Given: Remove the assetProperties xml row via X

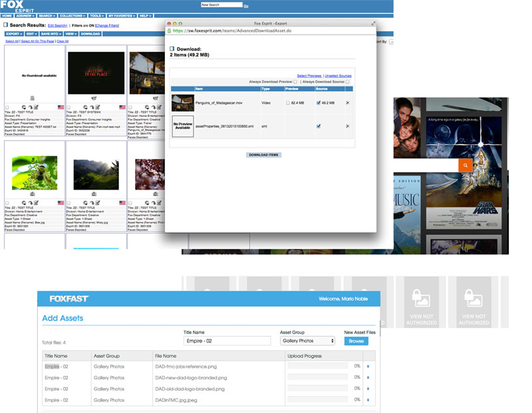Looking at the screenshot, I should tap(347, 126).
